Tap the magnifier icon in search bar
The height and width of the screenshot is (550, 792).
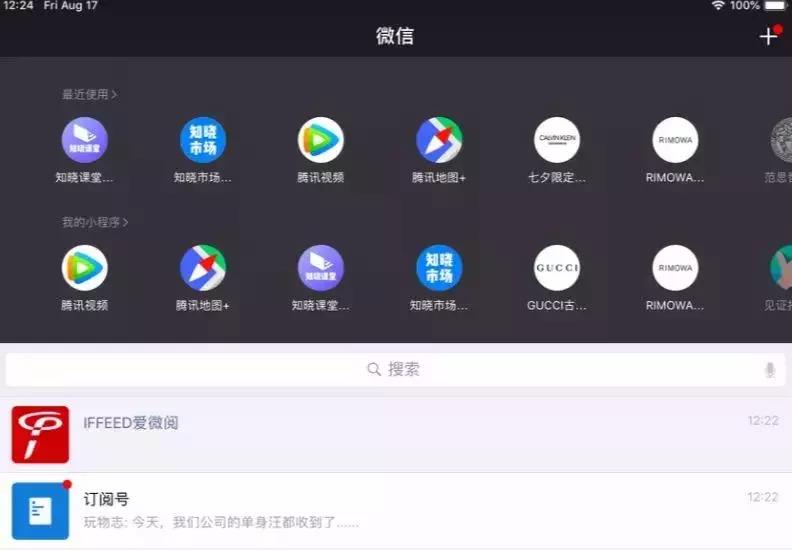374,369
